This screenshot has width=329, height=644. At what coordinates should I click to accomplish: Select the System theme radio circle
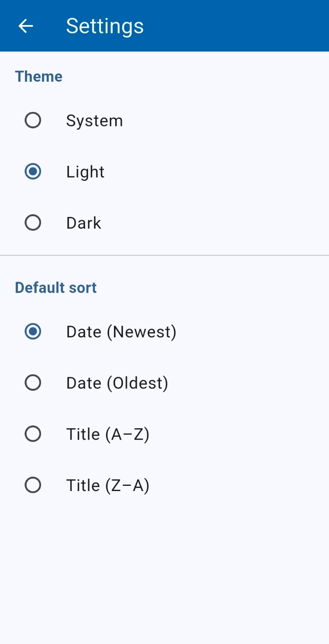tap(33, 120)
